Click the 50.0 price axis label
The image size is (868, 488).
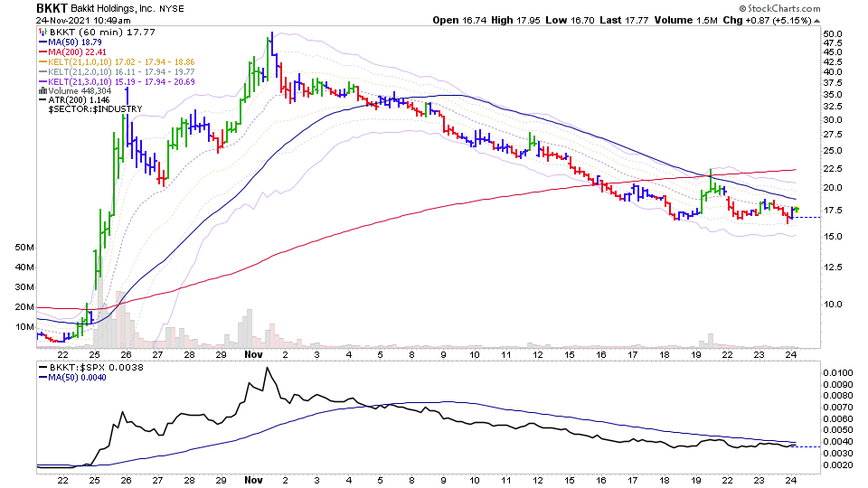click(833, 34)
